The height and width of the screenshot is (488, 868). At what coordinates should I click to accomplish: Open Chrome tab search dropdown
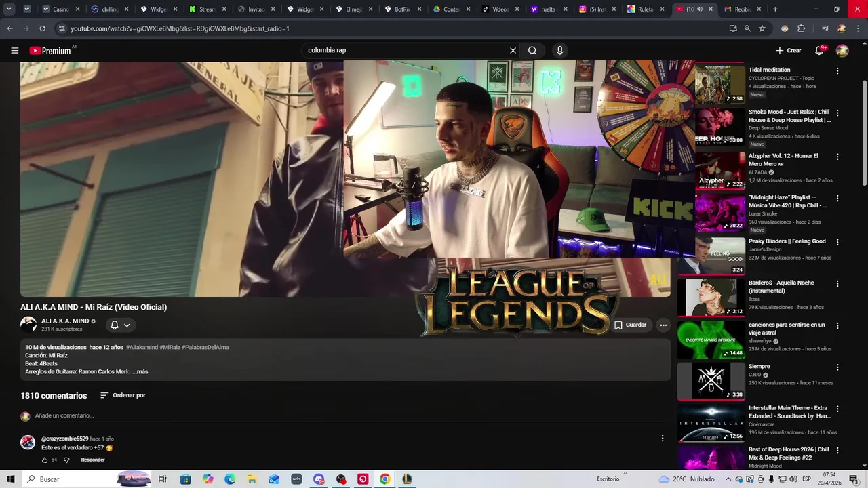pos(9,9)
